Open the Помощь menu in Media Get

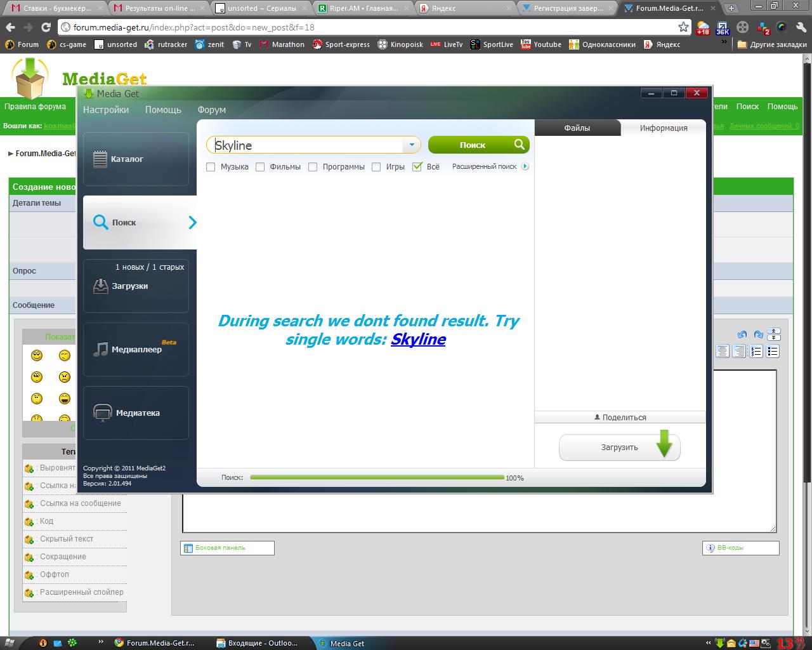click(x=163, y=110)
